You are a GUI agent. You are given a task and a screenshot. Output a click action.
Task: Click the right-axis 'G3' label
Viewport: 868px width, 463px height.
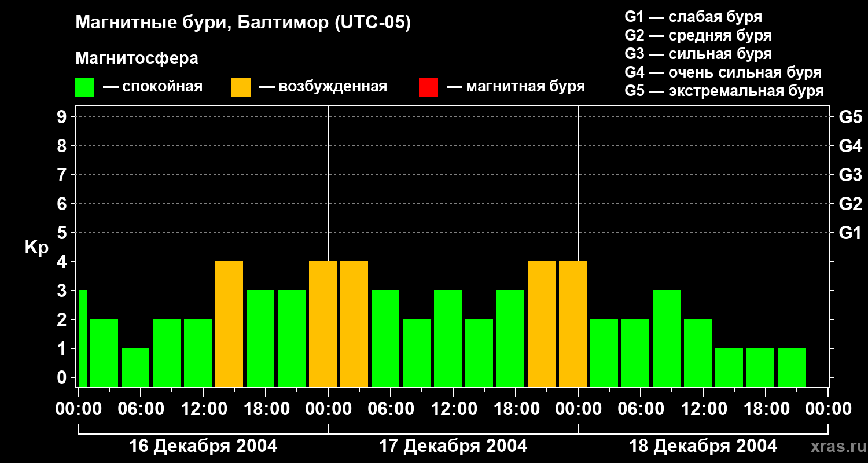pyautogui.click(x=850, y=175)
